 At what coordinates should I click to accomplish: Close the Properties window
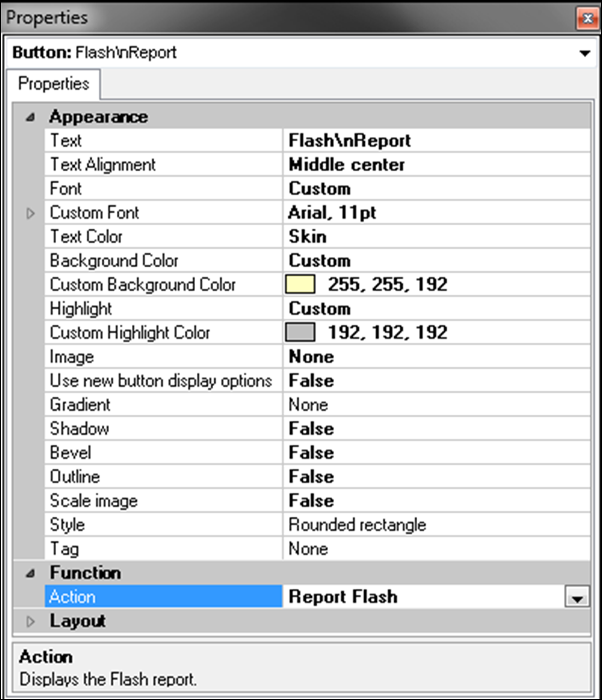click(587, 19)
